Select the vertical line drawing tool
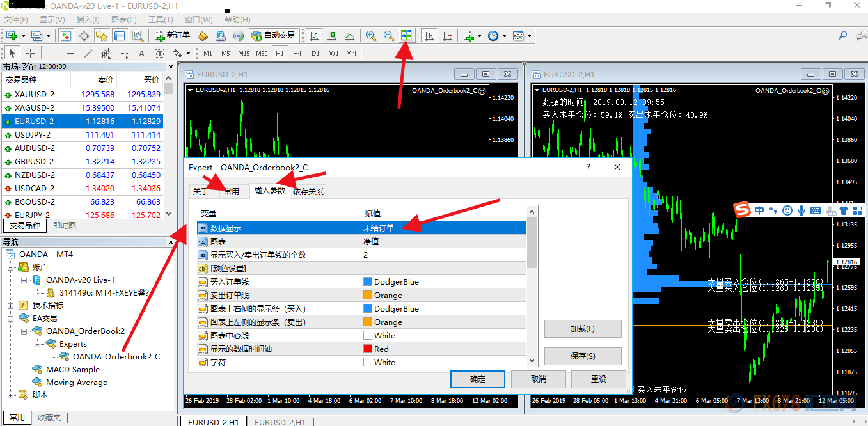 coord(52,53)
